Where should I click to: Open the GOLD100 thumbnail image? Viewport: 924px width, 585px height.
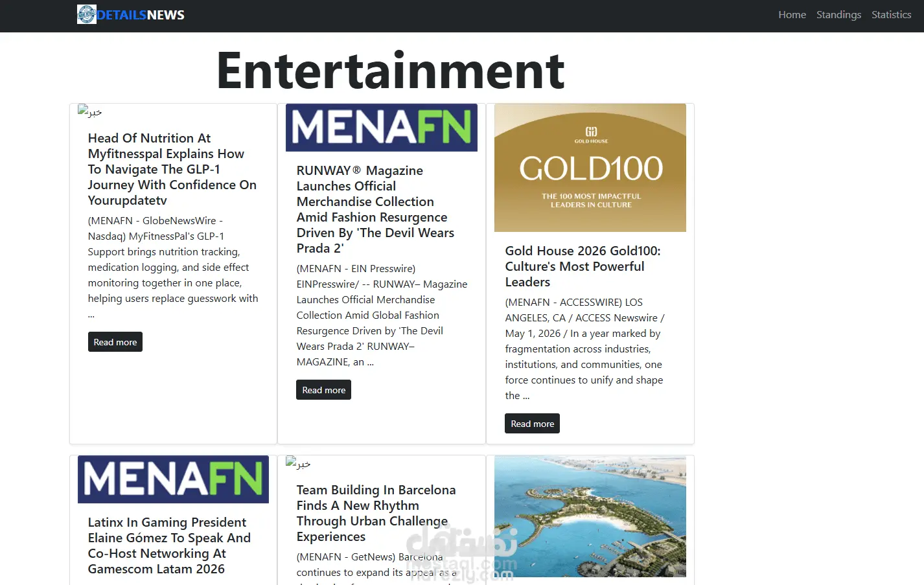click(590, 168)
